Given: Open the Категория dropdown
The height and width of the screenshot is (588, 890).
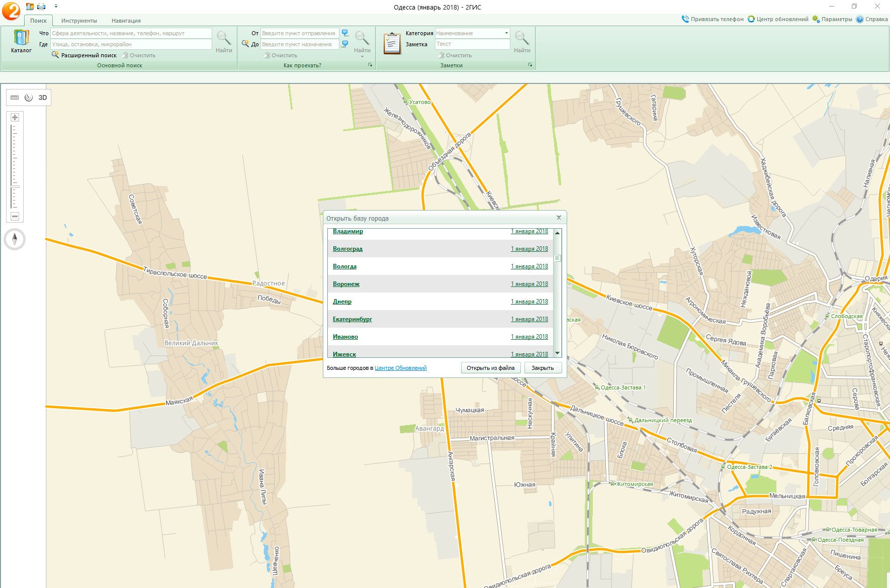Looking at the screenshot, I should 506,33.
